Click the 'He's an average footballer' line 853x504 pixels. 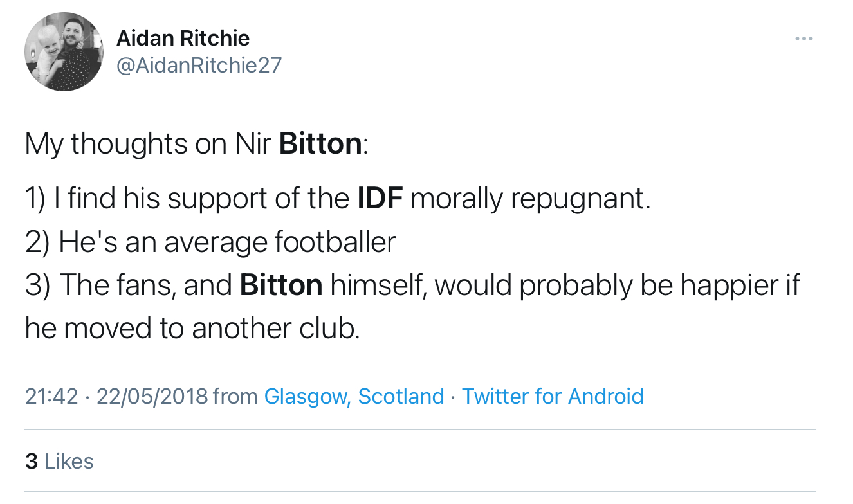click(226, 242)
